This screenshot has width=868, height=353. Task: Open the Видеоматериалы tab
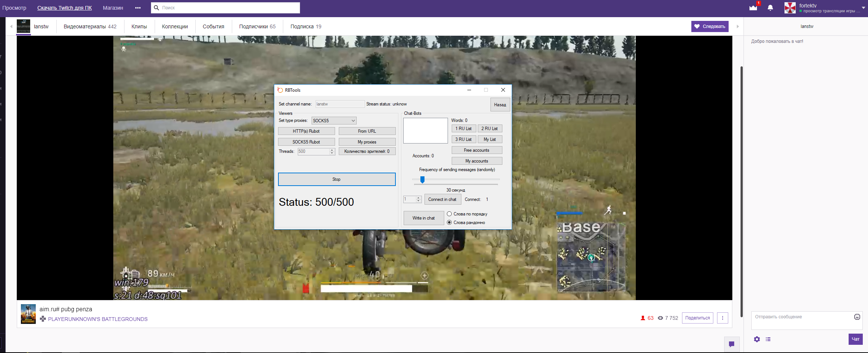tap(90, 26)
